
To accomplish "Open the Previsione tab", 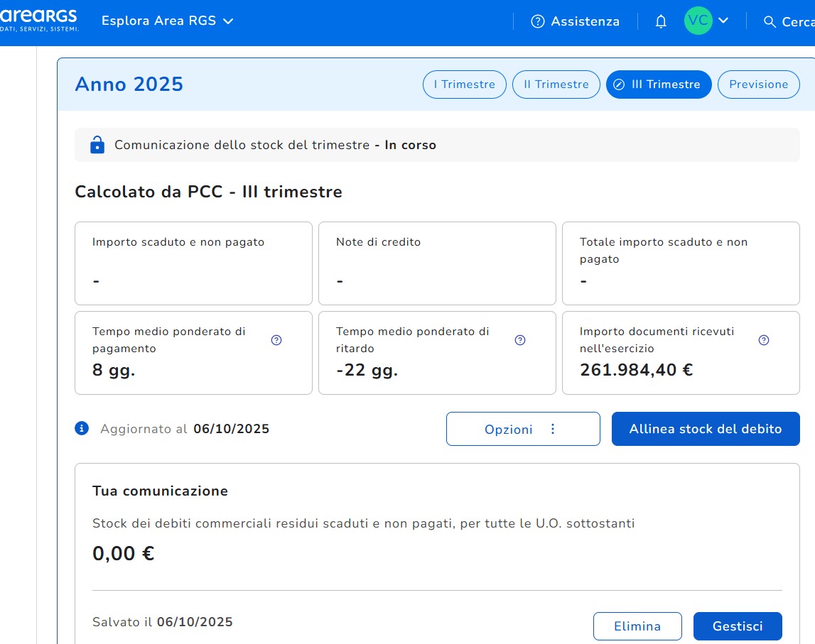I will pyautogui.click(x=758, y=84).
